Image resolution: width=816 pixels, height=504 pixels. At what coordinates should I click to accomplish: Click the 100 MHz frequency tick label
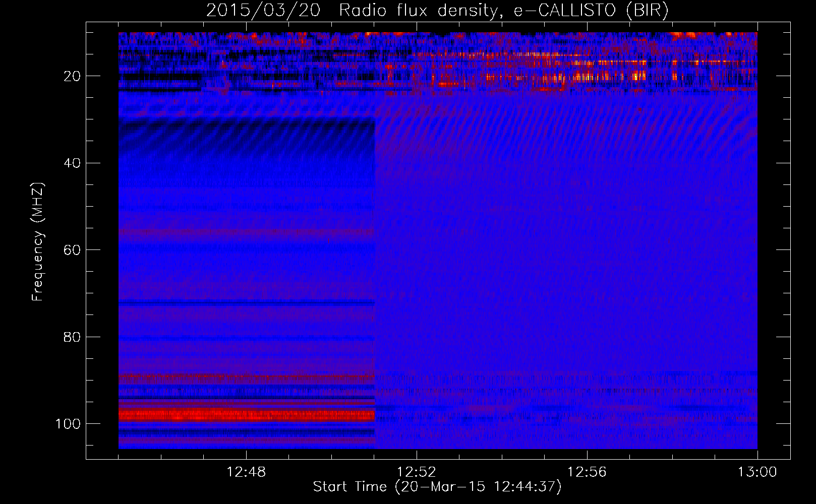coord(68,424)
